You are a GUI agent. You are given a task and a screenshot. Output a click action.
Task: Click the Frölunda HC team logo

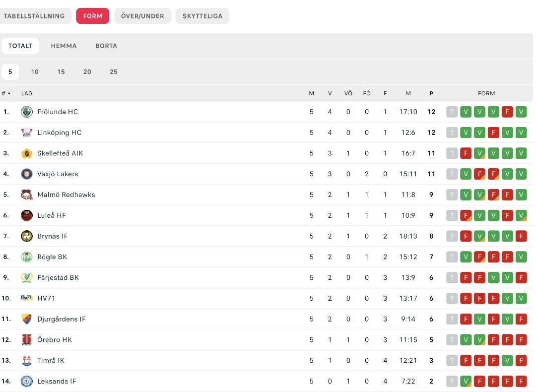(27, 112)
